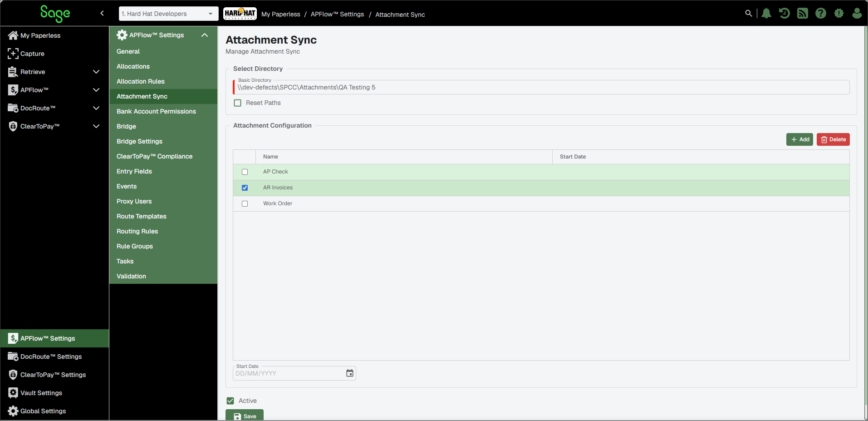The height and width of the screenshot is (421, 868).
Task: Open Proxy Users settings
Action: click(163, 201)
